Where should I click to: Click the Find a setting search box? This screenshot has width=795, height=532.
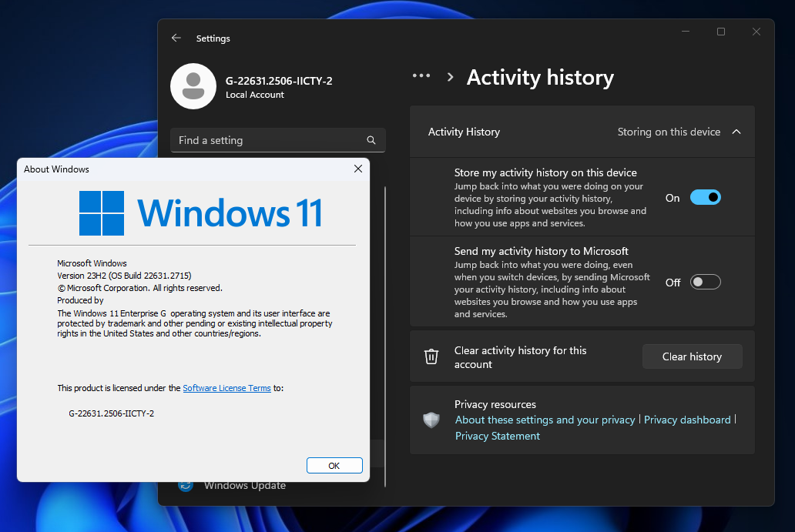(x=278, y=140)
